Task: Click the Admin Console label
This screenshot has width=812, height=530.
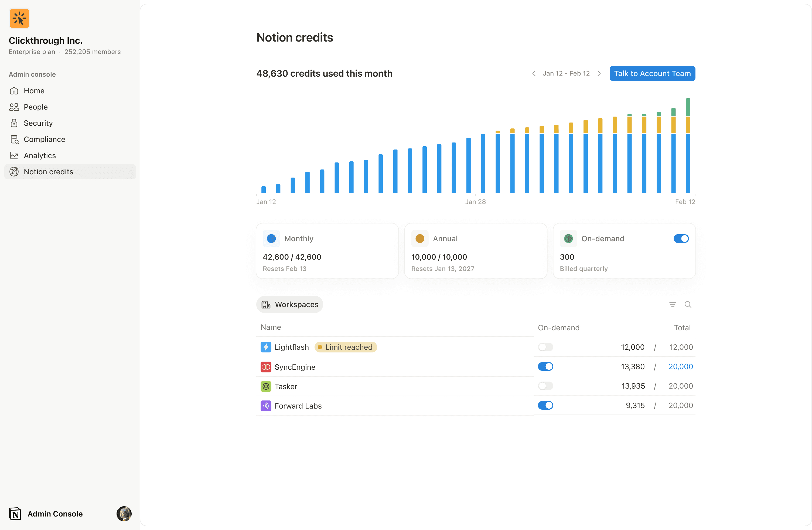Action: pyautogui.click(x=55, y=514)
